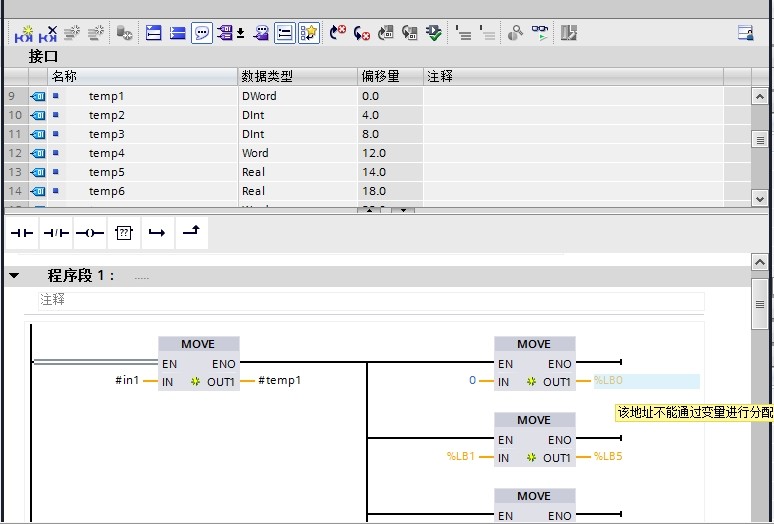Go to previous error icon

click(x=362, y=33)
